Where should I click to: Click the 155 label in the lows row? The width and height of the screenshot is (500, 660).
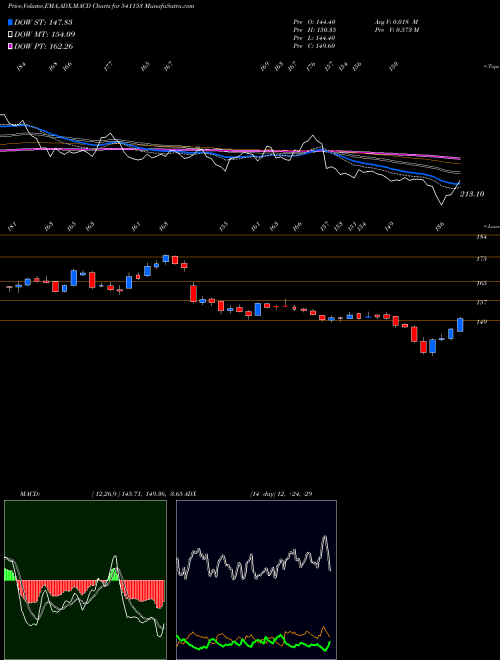(223, 227)
